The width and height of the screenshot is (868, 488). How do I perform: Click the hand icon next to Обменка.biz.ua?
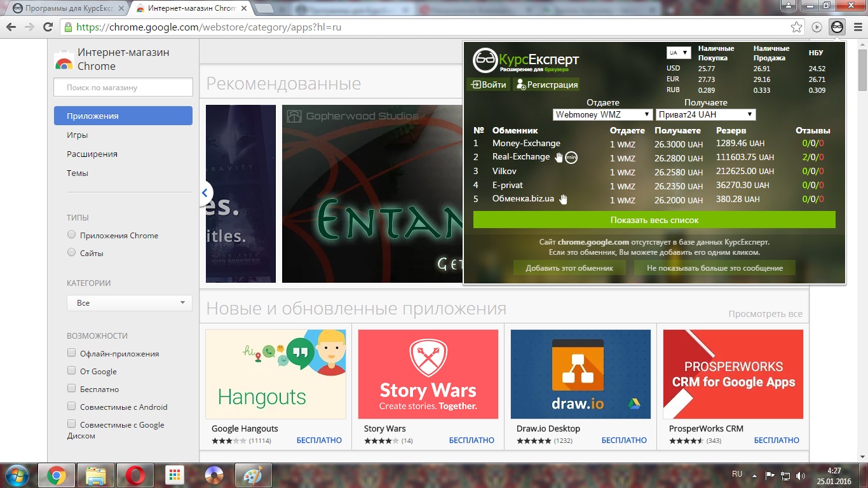point(563,200)
